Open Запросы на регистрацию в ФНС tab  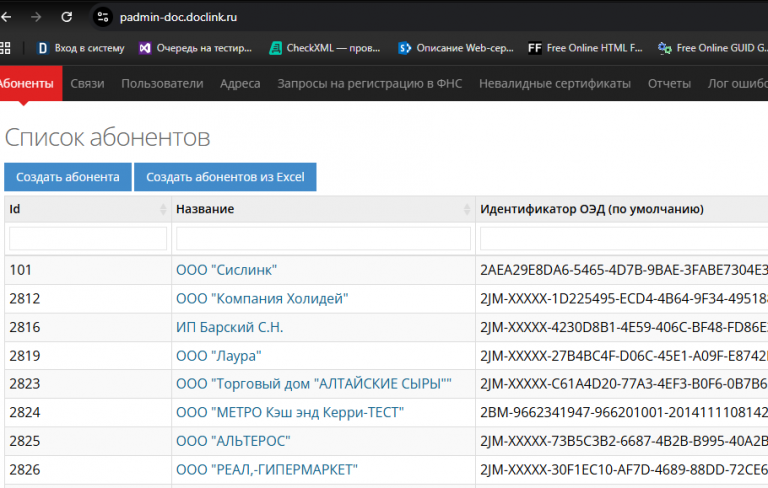coord(370,84)
